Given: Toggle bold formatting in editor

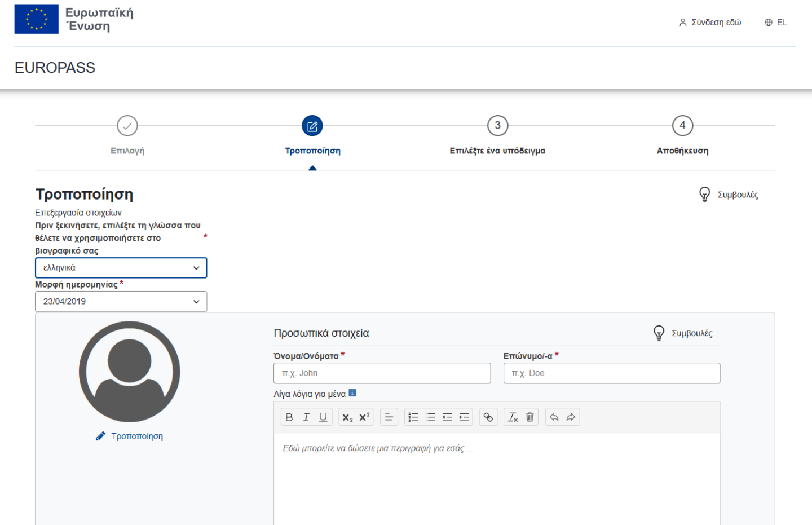Looking at the screenshot, I should tap(289, 417).
